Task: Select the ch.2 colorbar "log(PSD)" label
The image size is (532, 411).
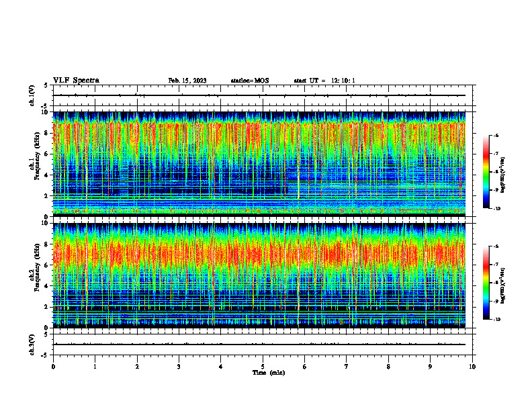Action: pyautogui.click(x=502, y=286)
